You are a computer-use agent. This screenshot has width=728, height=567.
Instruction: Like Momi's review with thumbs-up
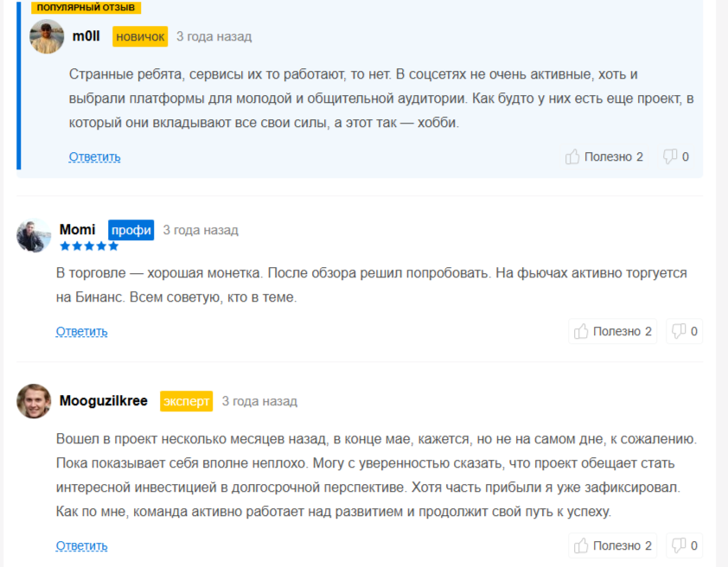point(581,331)
